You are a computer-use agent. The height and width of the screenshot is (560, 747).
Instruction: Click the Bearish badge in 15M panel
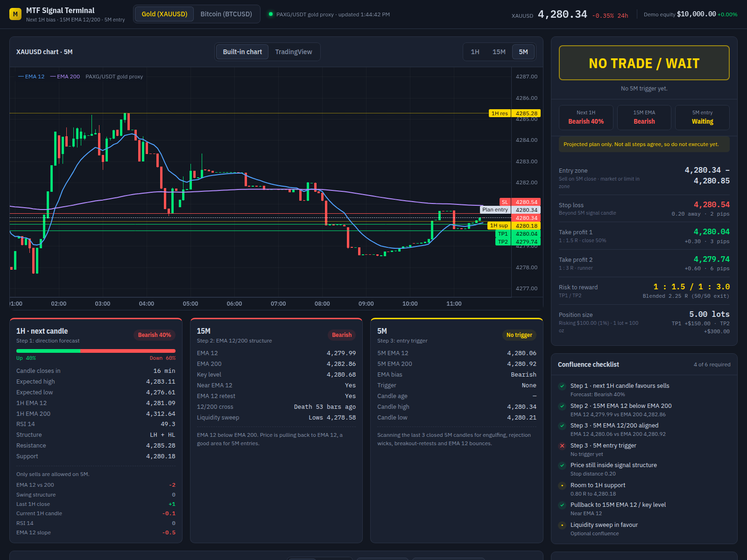[x=342, y=335]
